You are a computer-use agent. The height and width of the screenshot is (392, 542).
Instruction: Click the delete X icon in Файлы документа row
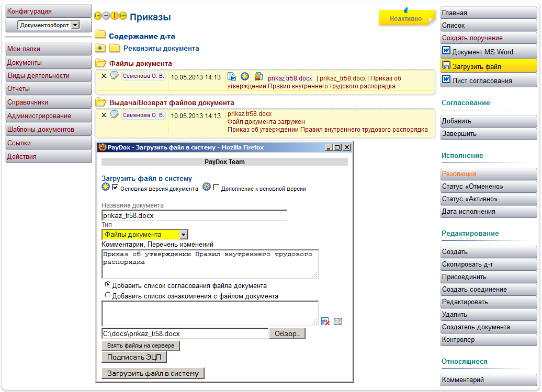click(104, 76)
